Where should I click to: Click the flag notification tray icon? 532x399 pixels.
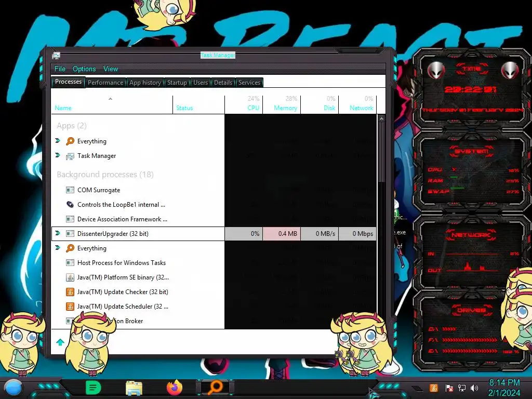coord(449,388)
